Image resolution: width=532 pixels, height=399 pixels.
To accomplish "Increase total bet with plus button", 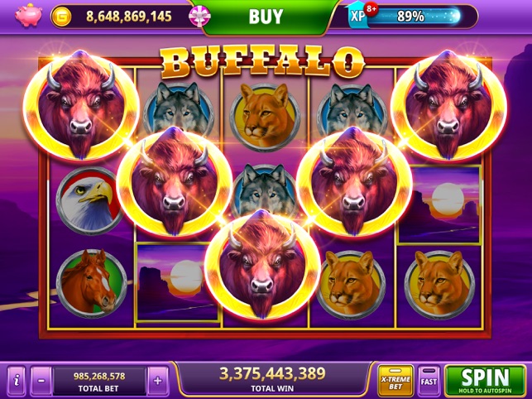I will pyautogui.click(x=158, y=380).
